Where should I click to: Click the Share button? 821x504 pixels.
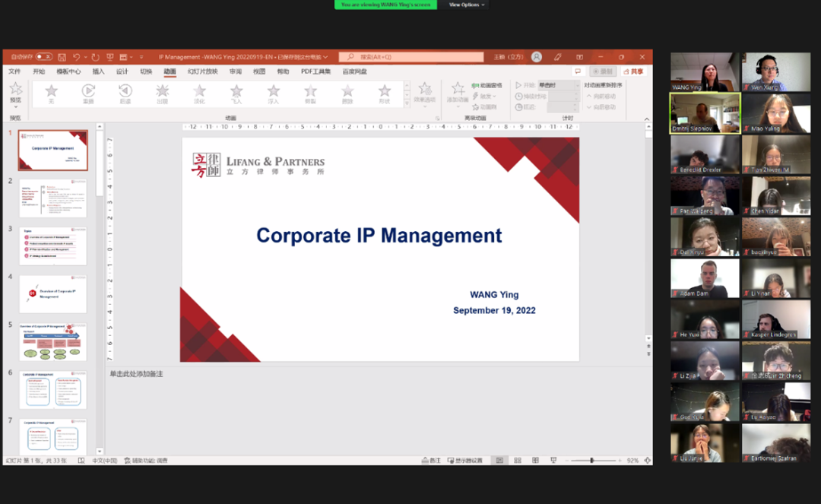632,71
